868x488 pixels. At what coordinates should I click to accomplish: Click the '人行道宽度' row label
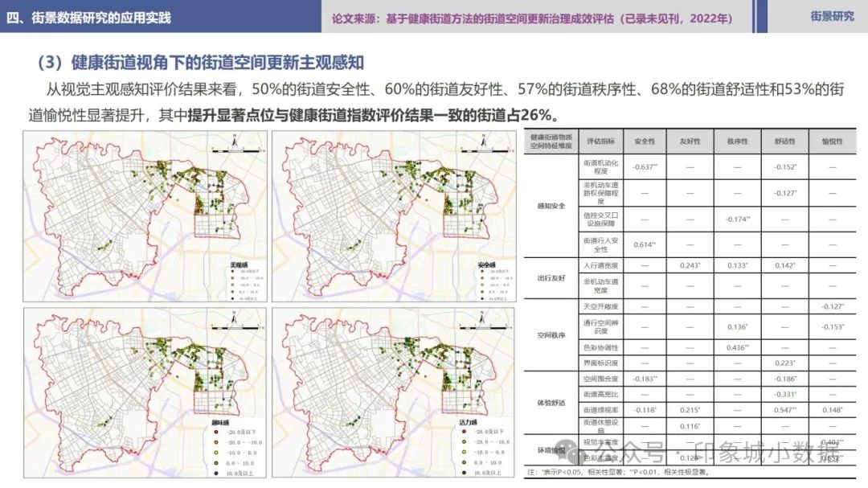tap(600, 265)
